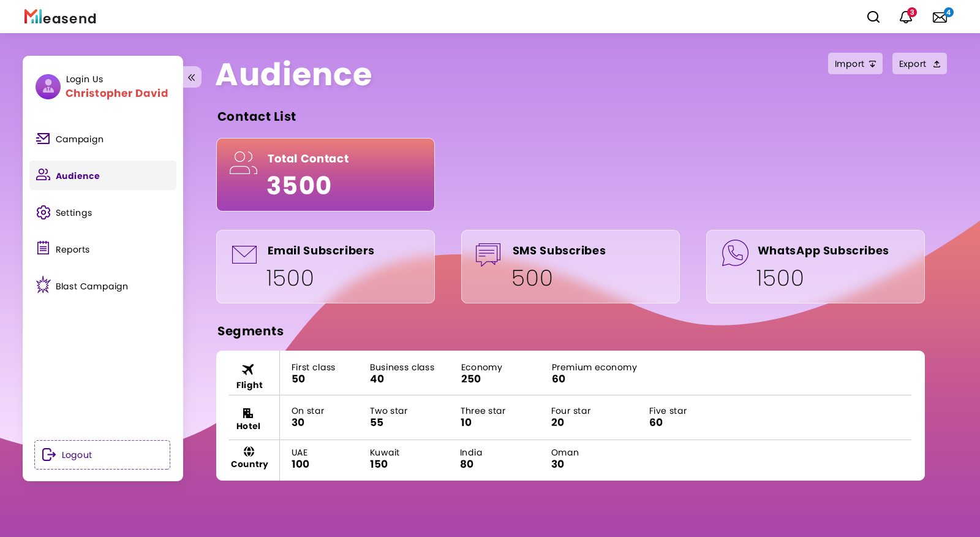This screenshot has width=980, height=537.
Task: Open Settings from the sidebar
Action: click(x=73, y=213)
